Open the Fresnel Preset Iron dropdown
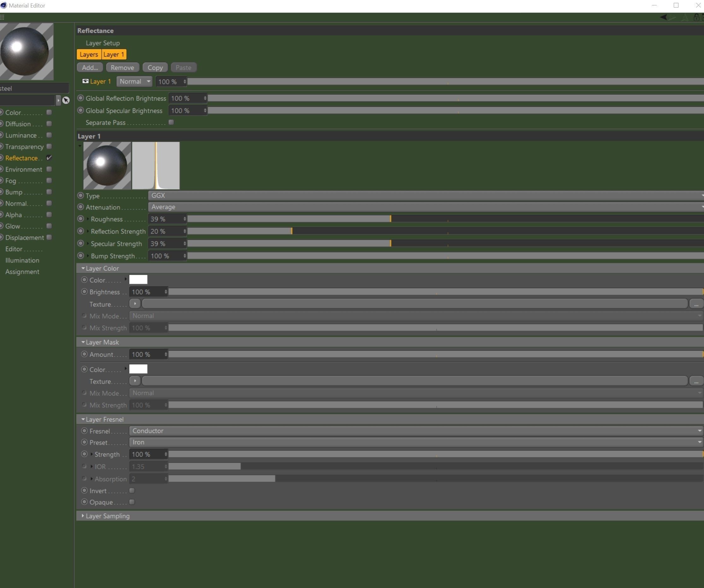Screen dimensions: 704x588 click(x=416, y=442)
